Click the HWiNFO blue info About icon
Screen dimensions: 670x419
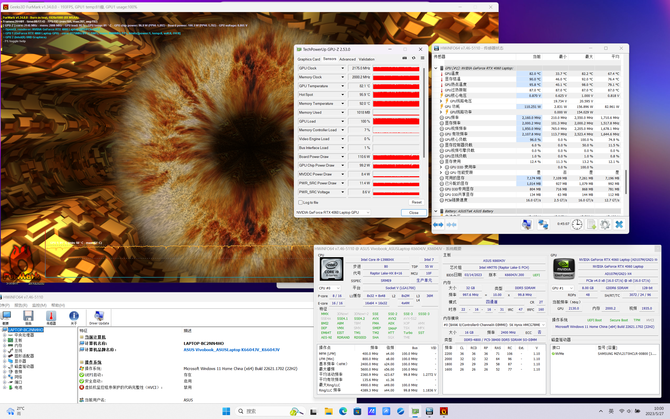pyautogui.click(x=73, y=316)
